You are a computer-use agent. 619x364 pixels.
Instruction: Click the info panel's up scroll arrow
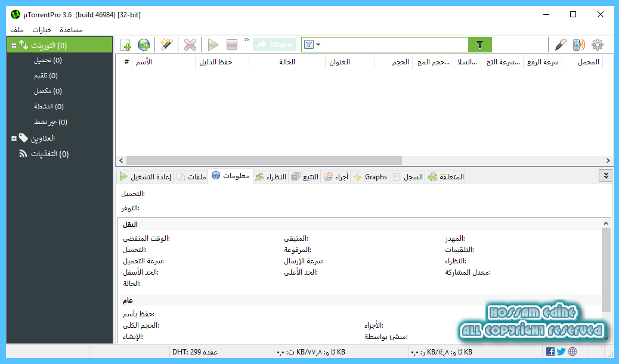(606, 223)
